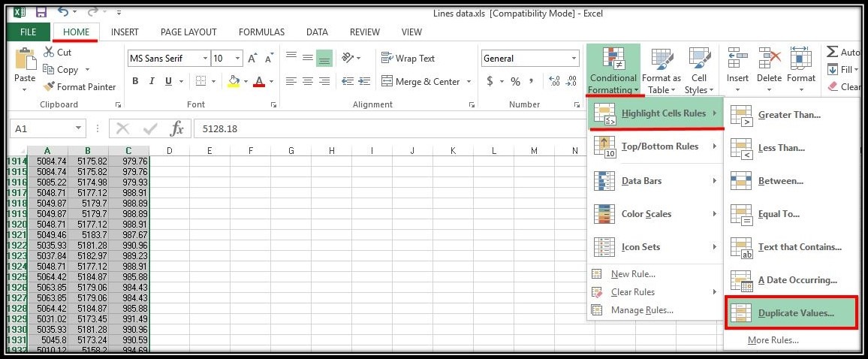Choose Less Than rule
Screen dimensions: 868x359
tap(791, 148)
